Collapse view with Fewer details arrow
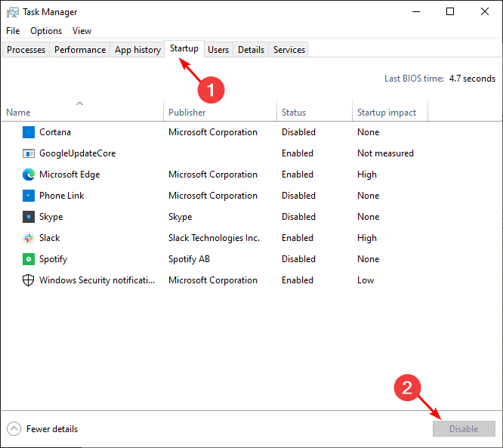503x448 pixels. click(14, 429)
